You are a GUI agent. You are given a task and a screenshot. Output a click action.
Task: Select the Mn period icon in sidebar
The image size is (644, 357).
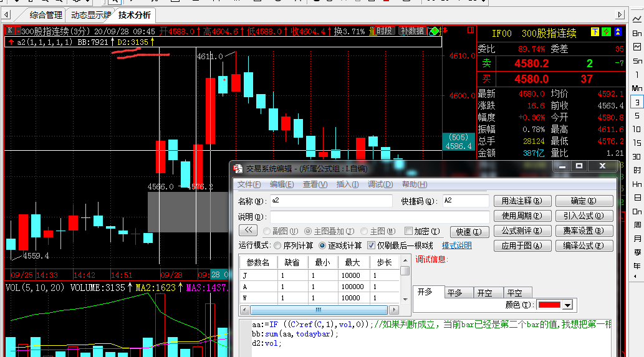click(637, 88)
